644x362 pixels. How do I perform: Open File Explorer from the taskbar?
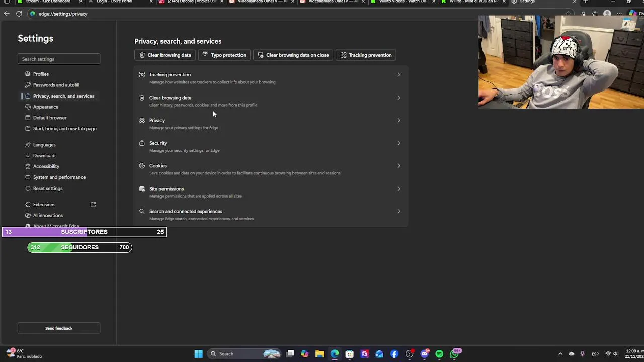coord(319,354)
